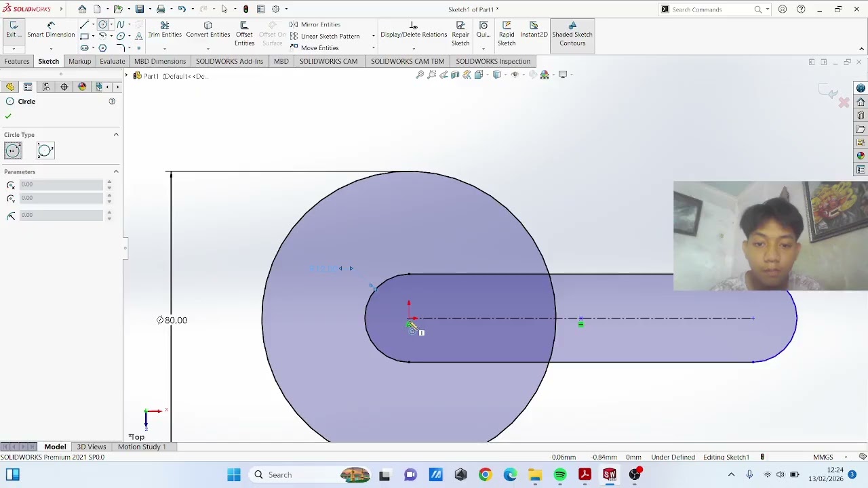Image resolution: width=868 pixels, height=488 pixels.
Task: Click the Rapid Sketch tool
Action: 507,34
